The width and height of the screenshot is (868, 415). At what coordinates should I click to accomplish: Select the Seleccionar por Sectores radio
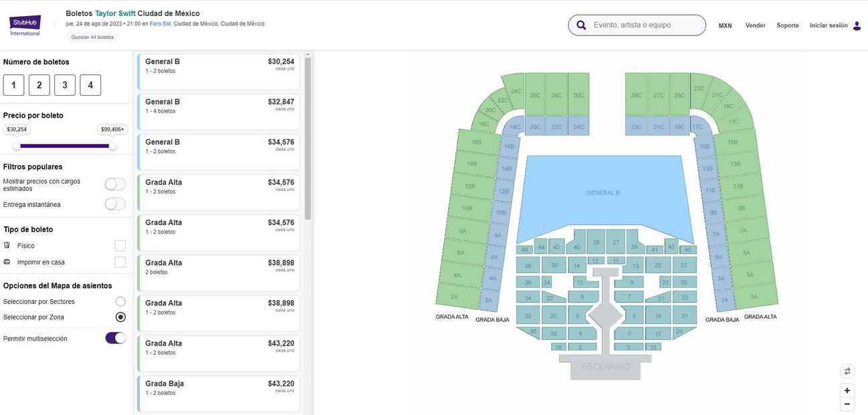point(120,302)
